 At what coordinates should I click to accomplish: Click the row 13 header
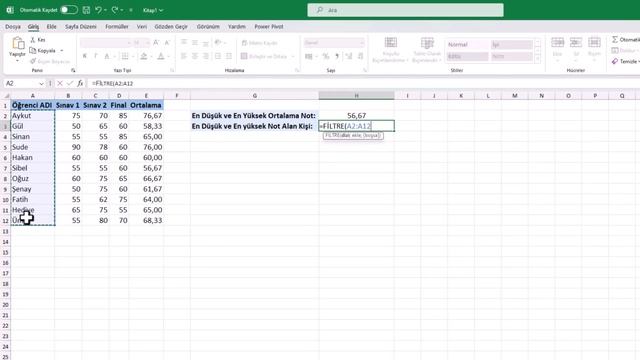[5, 231]
